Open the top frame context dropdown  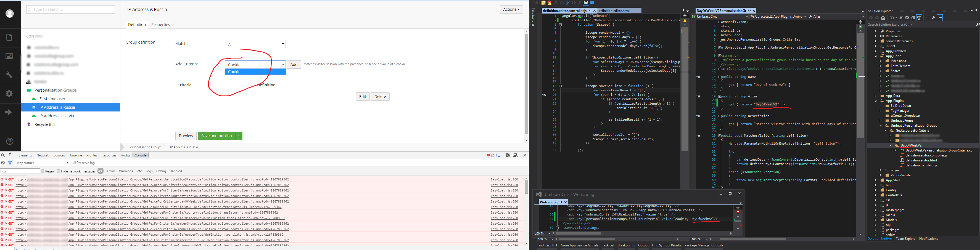[x=42, y=163]
